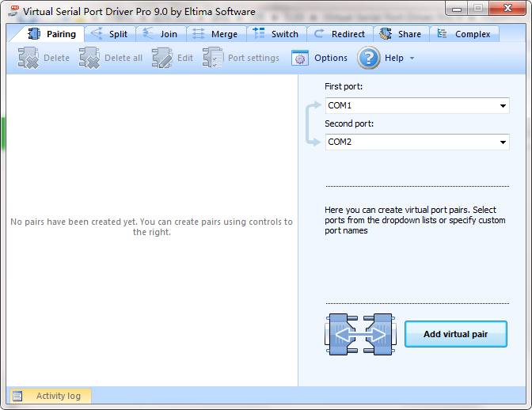Click the Complex tab tree icon
Image resolution: width=532 pixels, height=410 pixels.
pos(442,33)
